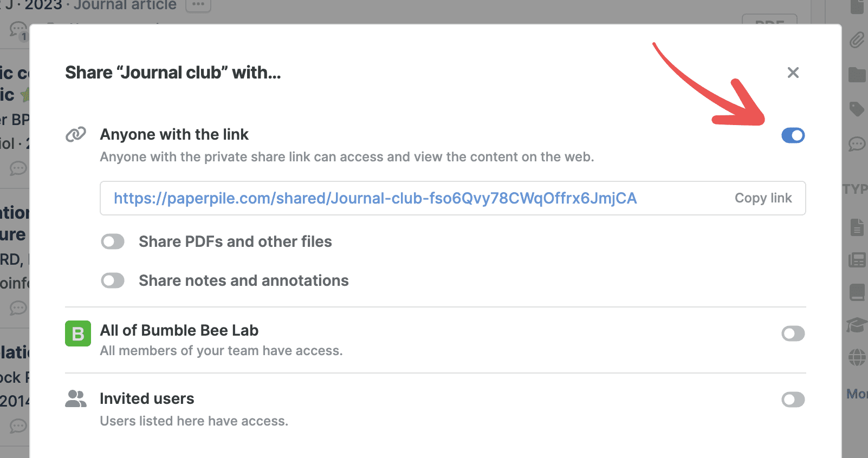Click the green Bumble Bee Lab avatar
This screenshot has height=458, width=868.
coord(78,333)
